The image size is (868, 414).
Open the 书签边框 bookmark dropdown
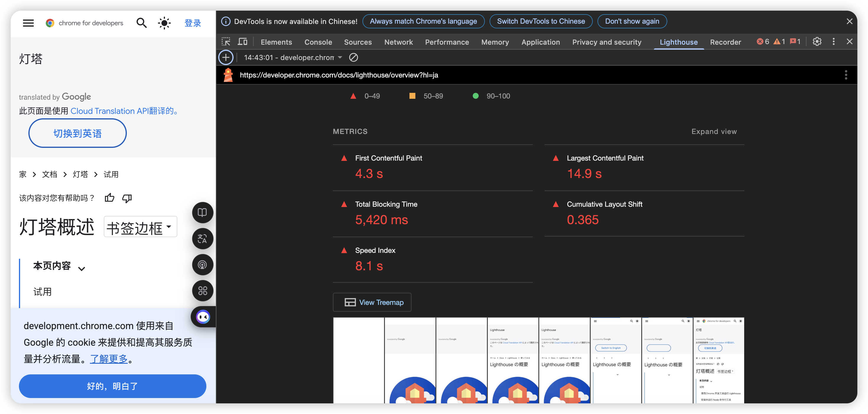point(140,227)
